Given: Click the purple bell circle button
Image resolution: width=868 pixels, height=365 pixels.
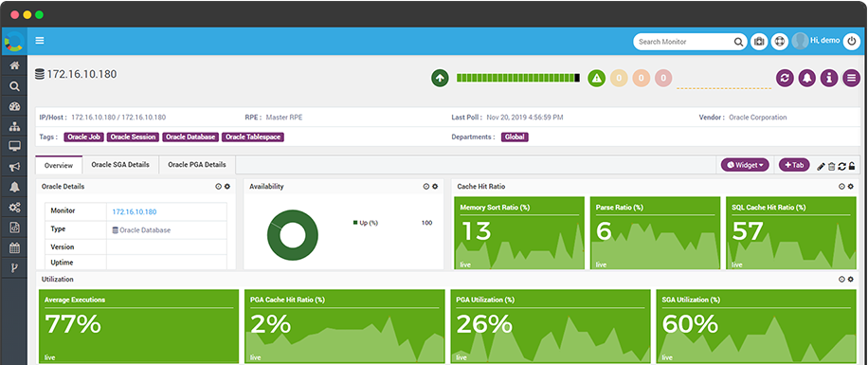Looking at the screenshot, I should [x=807, y=78].
